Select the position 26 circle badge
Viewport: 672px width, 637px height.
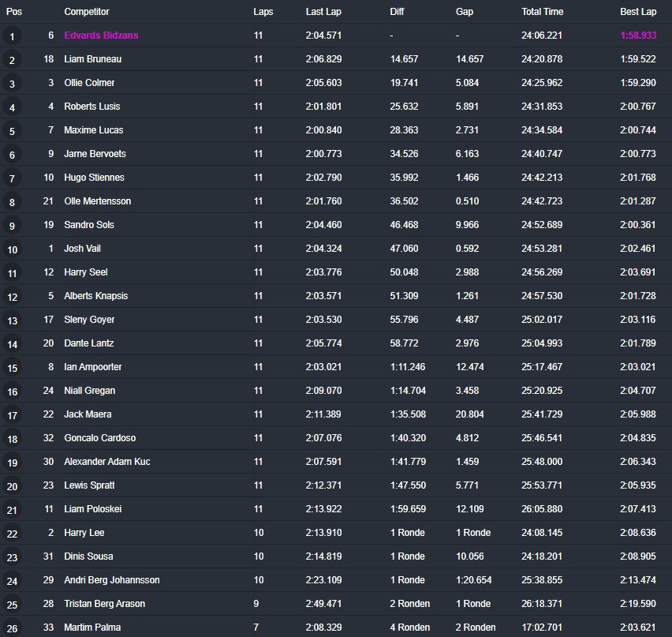tap(12, 628)
